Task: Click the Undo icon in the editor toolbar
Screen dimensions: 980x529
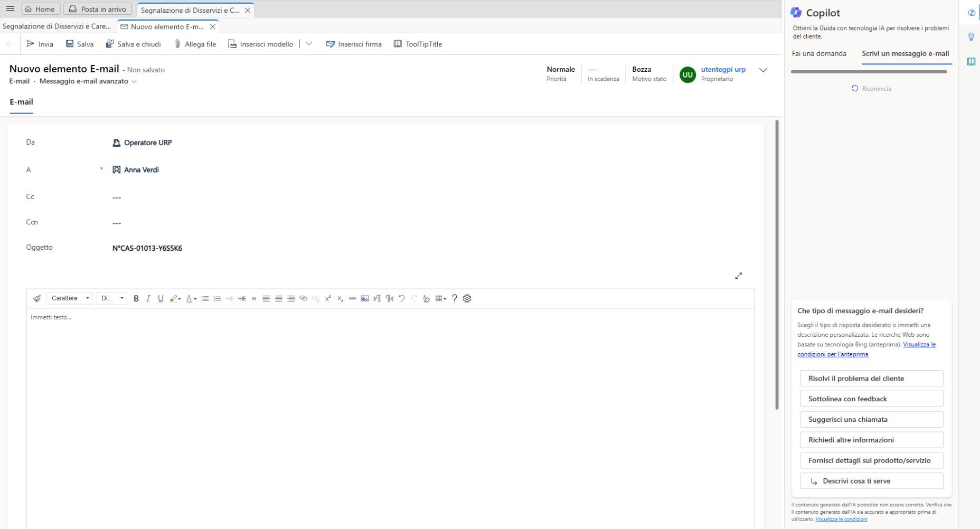Action: click(401, 298)
